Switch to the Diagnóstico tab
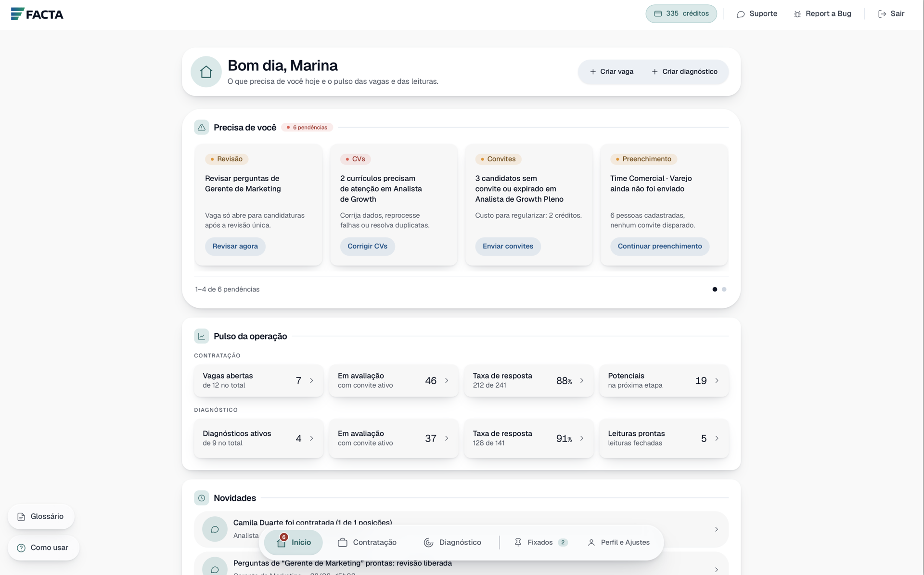Viewport: 924px width, 575px height. click(452, 542)
